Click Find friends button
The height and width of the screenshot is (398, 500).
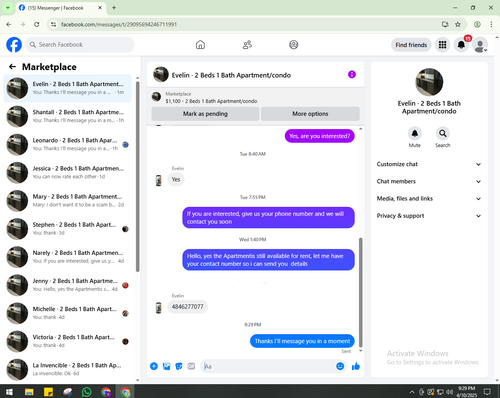click(411, 45)
